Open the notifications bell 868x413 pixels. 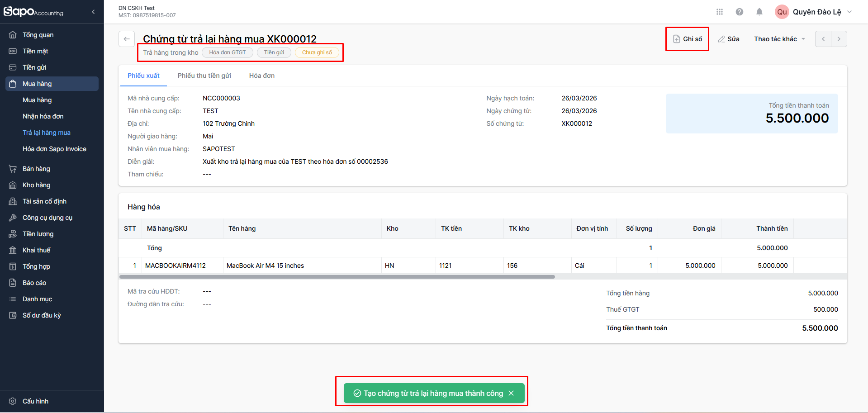759,12
